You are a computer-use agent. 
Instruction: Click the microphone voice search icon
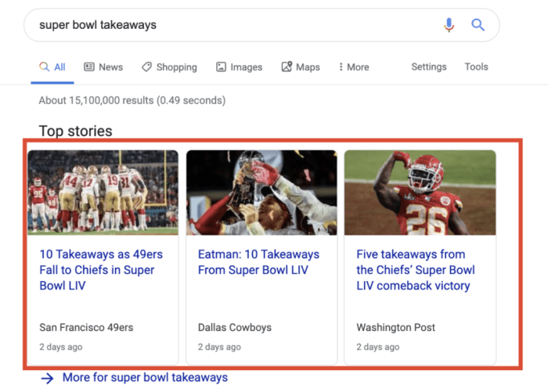449,25
